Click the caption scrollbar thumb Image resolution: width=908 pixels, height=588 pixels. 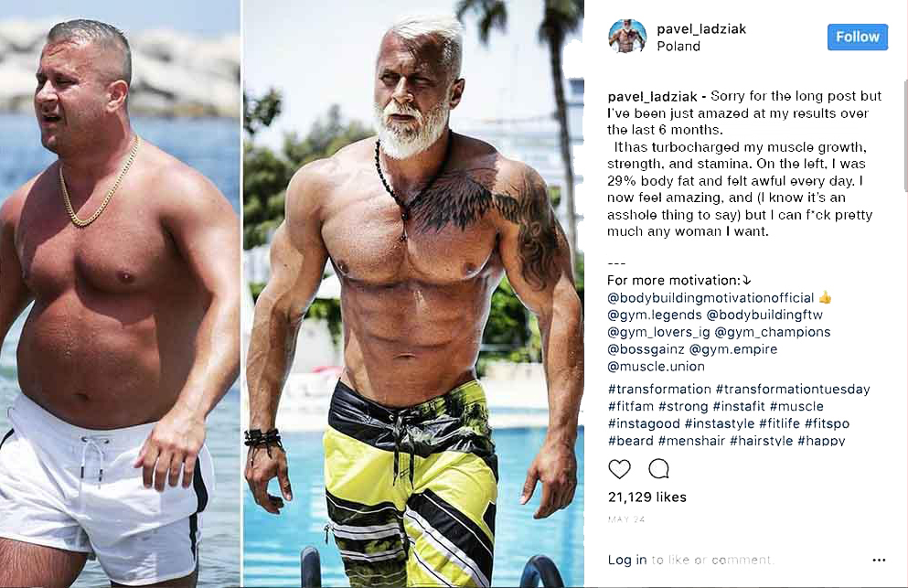(905, 136)
